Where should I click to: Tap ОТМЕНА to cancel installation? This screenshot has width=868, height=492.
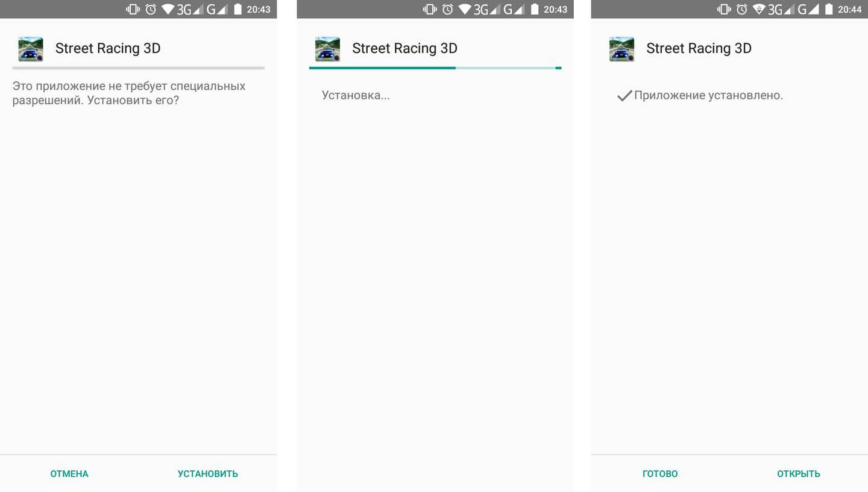[69, 474]
